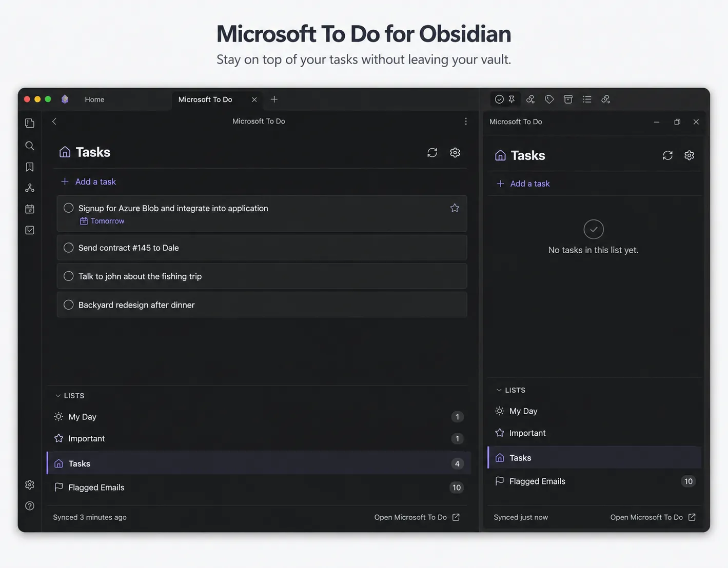728x568 pixels.
Task: Collapse LISTS section in right sidebar
Action: (510, 390)
